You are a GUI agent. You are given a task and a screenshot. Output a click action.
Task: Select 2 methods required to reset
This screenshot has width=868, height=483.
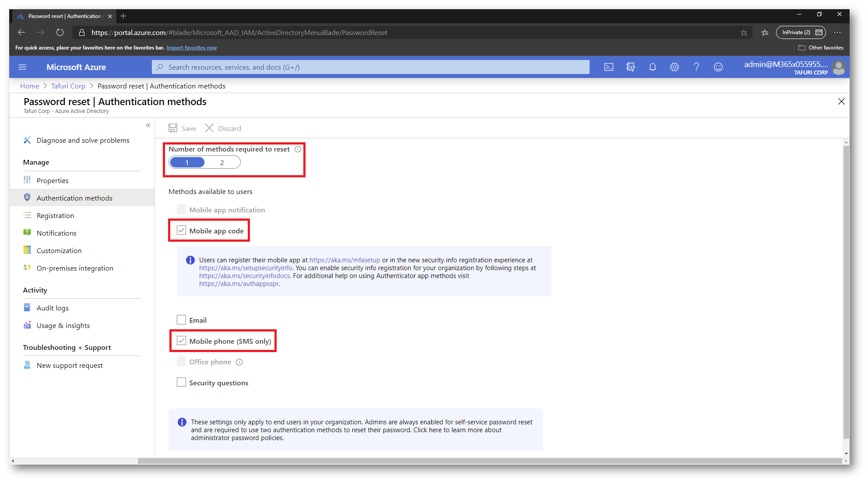pyautogui.click(x=222, y=162)
